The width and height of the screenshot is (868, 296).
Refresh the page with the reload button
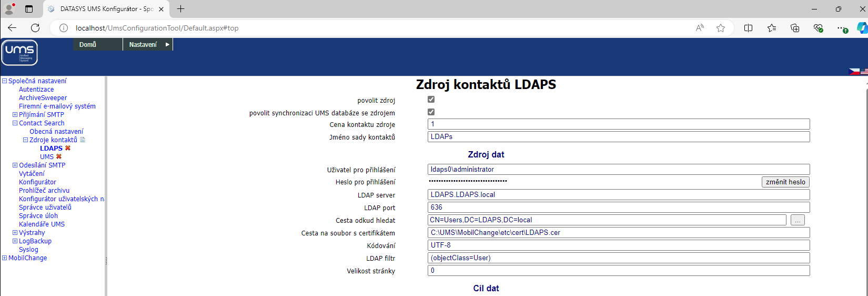tap(35, 28)
